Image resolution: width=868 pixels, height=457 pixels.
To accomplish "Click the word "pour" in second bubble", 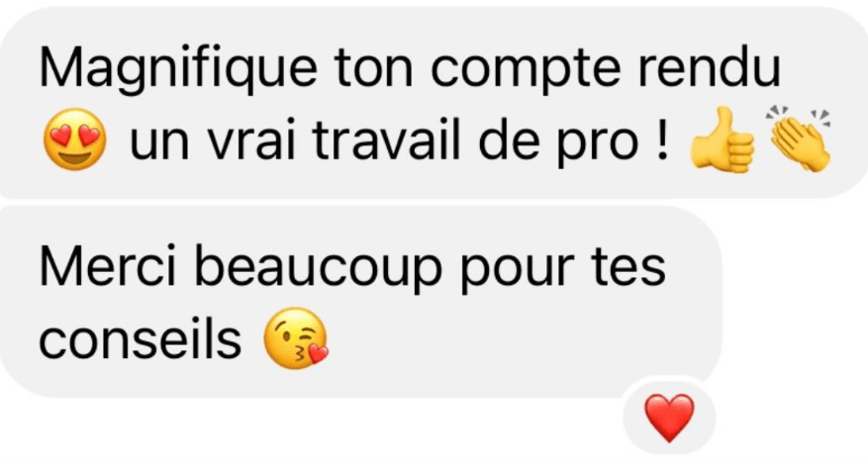I will pos(517,274).
